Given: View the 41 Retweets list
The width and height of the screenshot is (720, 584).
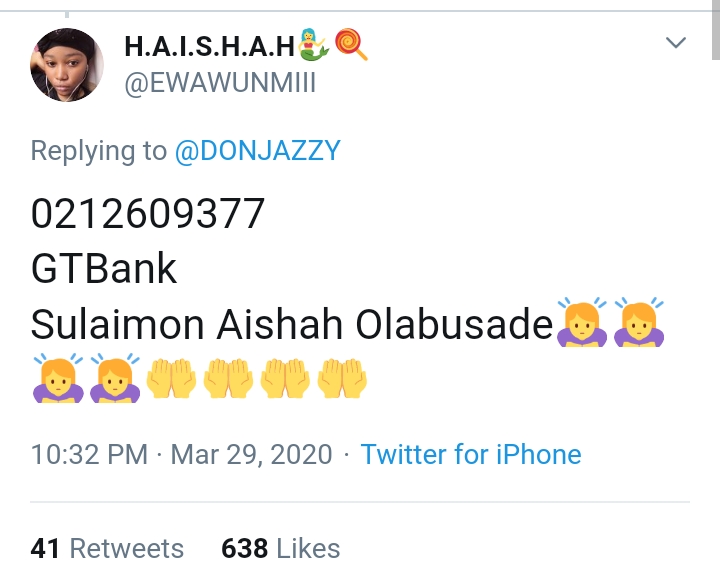Looking at the screenshot, I should coord(107,548).
